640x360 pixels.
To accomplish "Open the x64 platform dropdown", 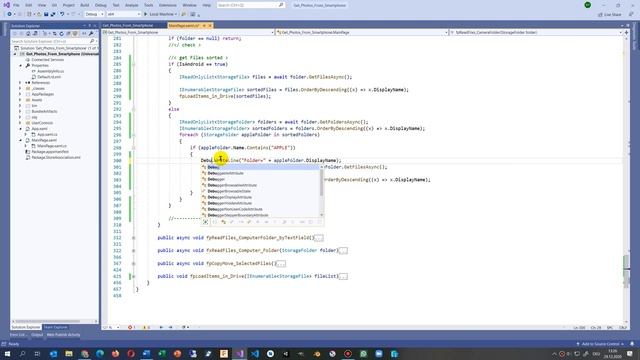I will click(x=123, y=14).
